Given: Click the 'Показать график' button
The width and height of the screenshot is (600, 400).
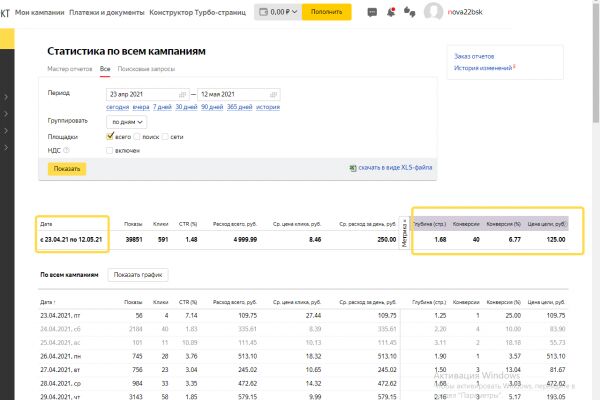Looking at the screenshot, I should point(138,275).
